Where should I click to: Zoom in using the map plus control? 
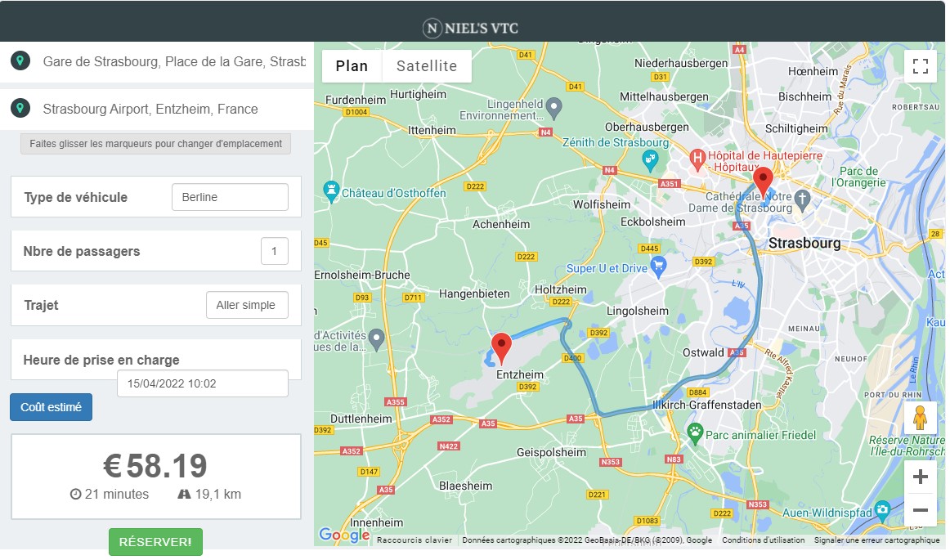[921, 476]
